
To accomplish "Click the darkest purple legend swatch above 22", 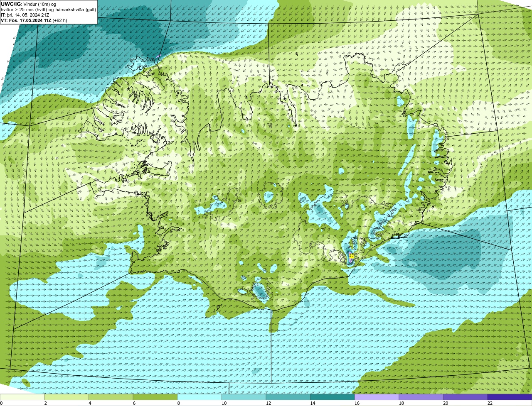I will point(510,397).
